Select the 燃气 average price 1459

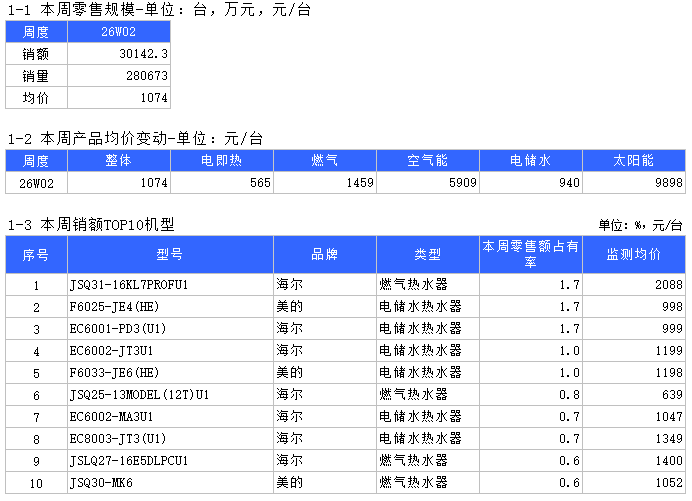click(324, 182)
